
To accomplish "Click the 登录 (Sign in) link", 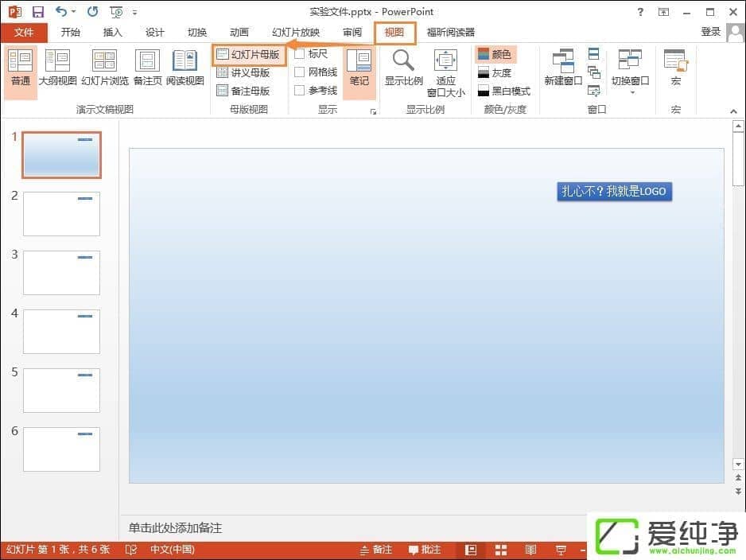I will click(x=712, y=32).
